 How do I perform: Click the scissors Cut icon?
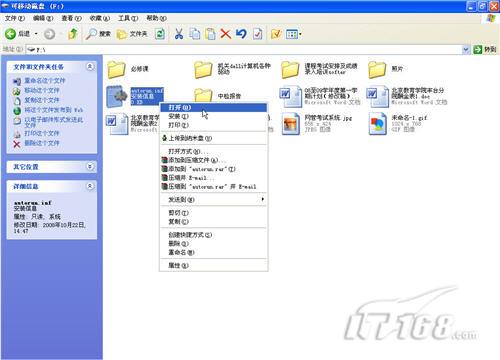pos(179,34)
